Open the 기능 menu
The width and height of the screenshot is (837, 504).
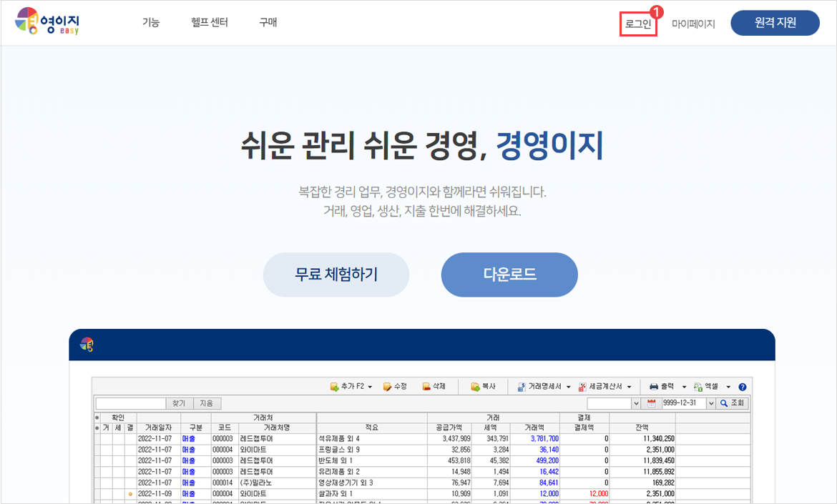(x=150, y=22)
